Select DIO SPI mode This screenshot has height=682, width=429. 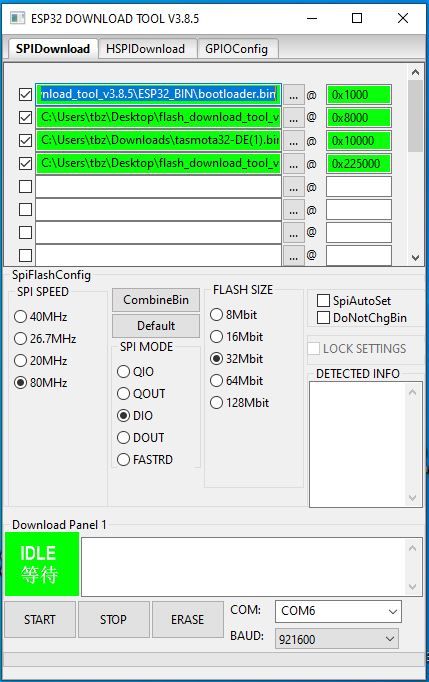(135, 415)
